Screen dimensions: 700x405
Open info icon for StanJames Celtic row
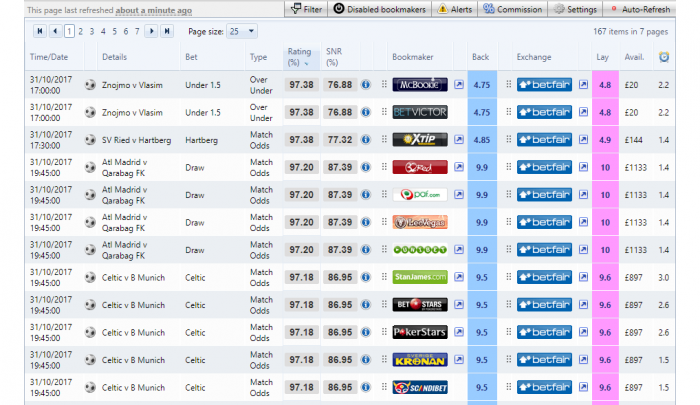tap(366, 277)
